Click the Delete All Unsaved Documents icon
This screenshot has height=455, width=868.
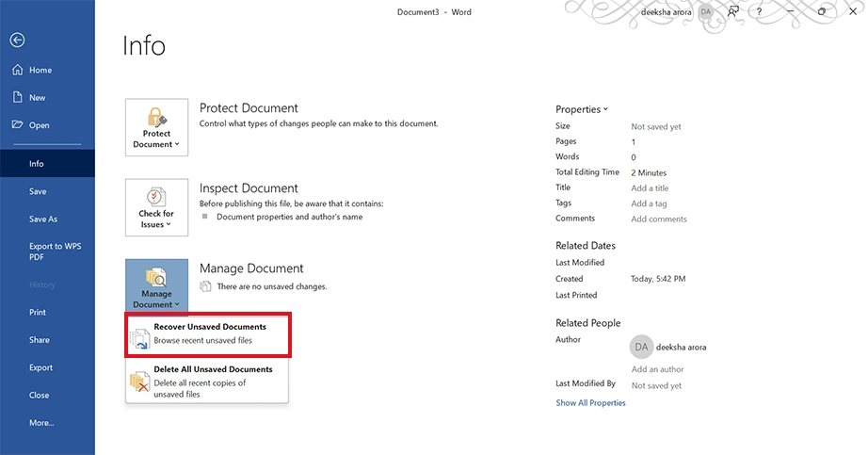(139, 382)
